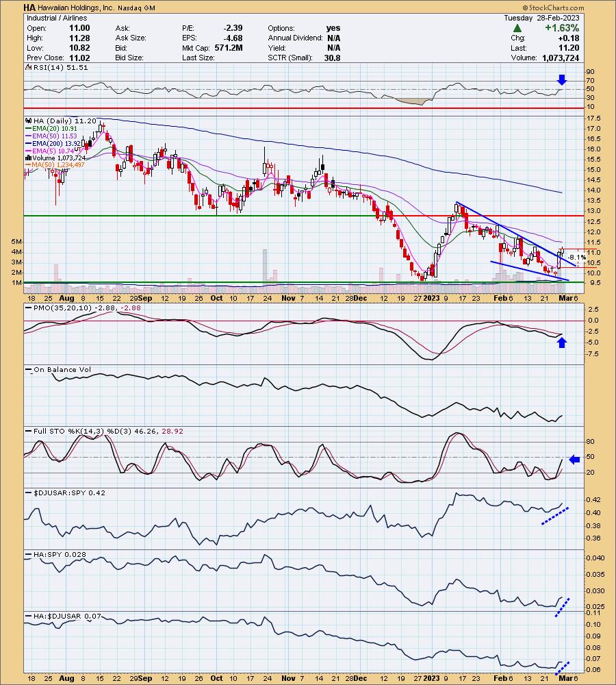
Task: Click the 5M volume axis label
Action: pyautogui.click(x=16, y=242)
